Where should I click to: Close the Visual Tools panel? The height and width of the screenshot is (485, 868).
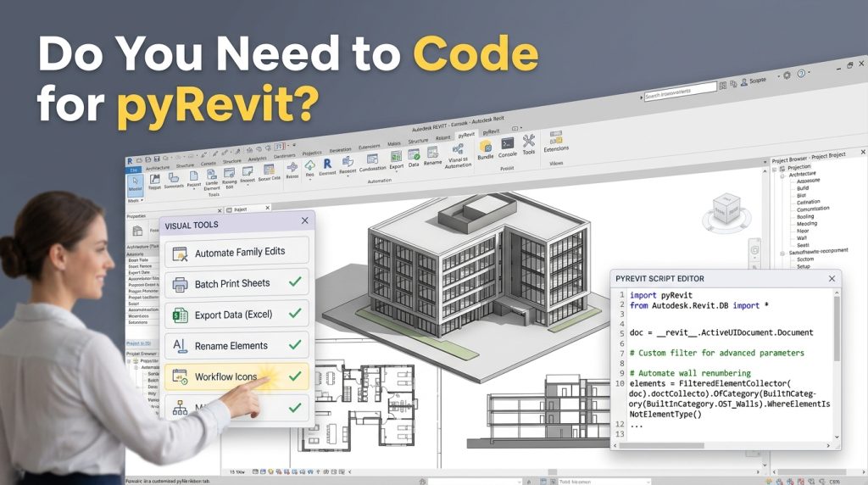(305, 220)
